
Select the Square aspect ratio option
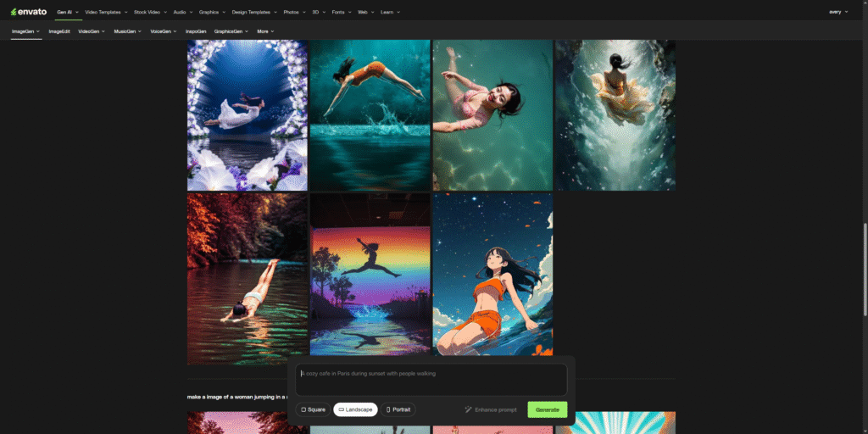[313, 409]
